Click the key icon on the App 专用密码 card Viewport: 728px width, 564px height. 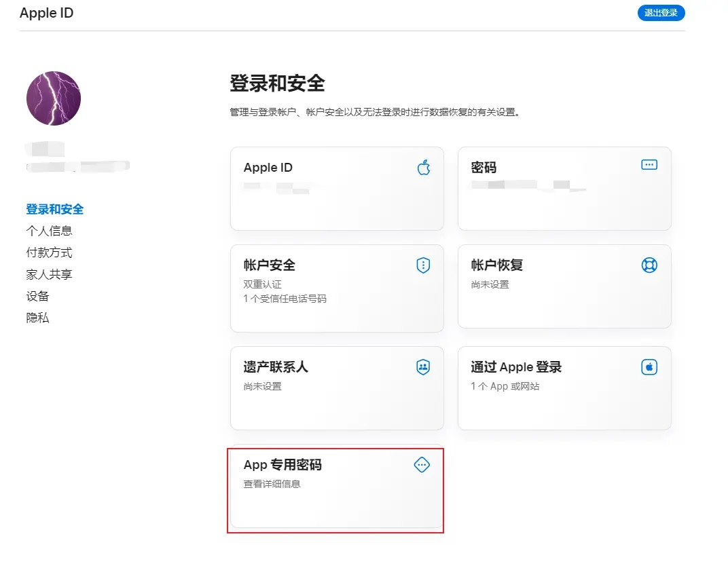click(422, 465)
